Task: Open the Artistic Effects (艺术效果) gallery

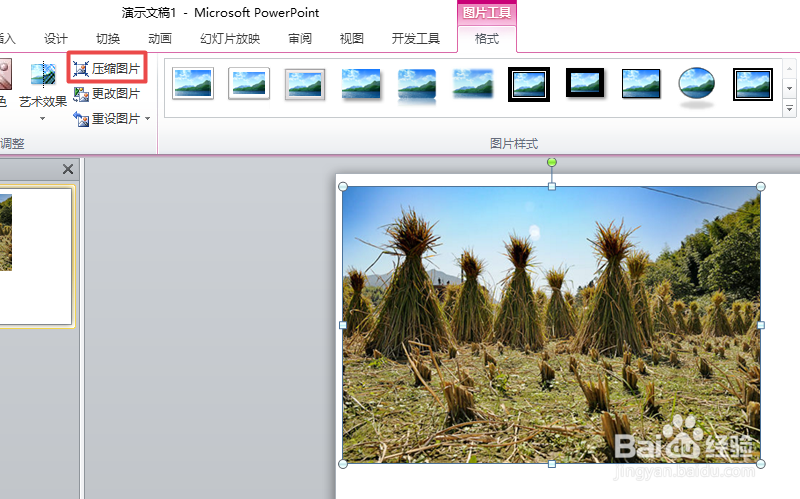Action: [x=43, y=85]
